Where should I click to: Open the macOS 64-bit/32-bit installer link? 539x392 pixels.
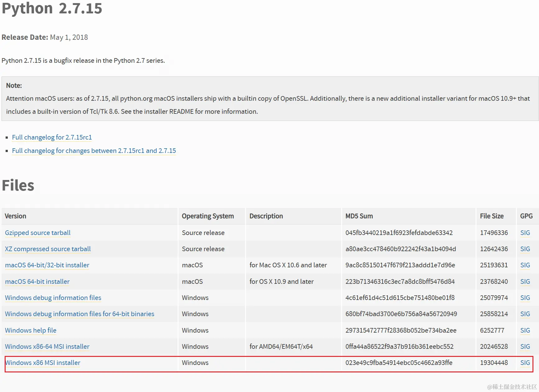pyautogui.click(x=47, y=265)
